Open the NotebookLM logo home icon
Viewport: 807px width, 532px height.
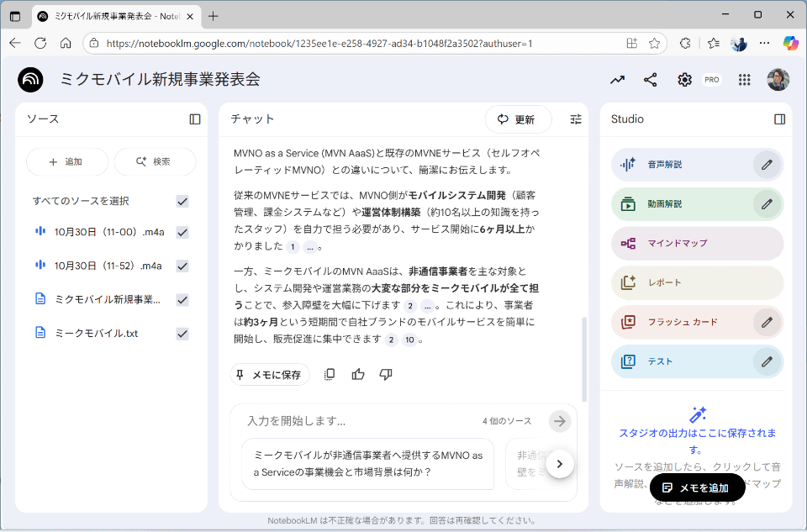pos(30,80)
